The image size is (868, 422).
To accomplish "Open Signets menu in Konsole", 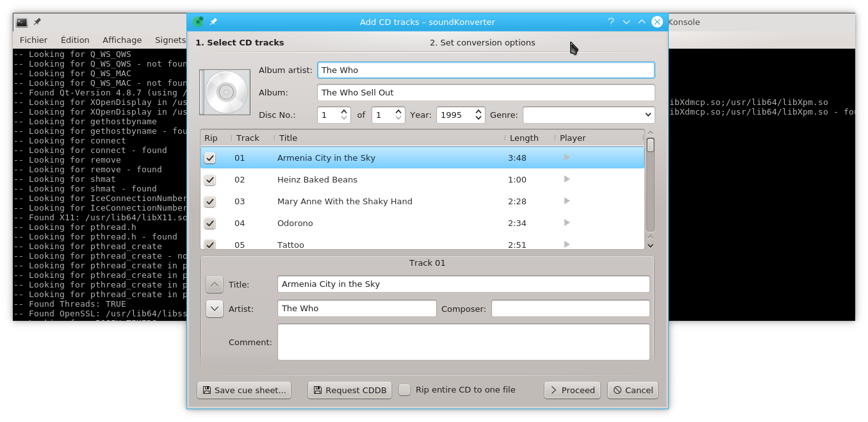I will pyautogui.click(x=170, y=40).
